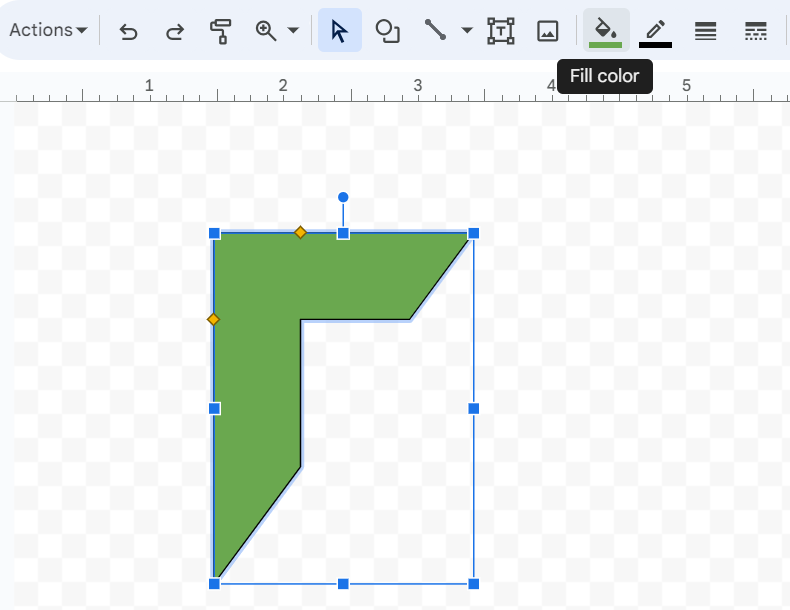Undo the last action

click(x=128, y=31)
